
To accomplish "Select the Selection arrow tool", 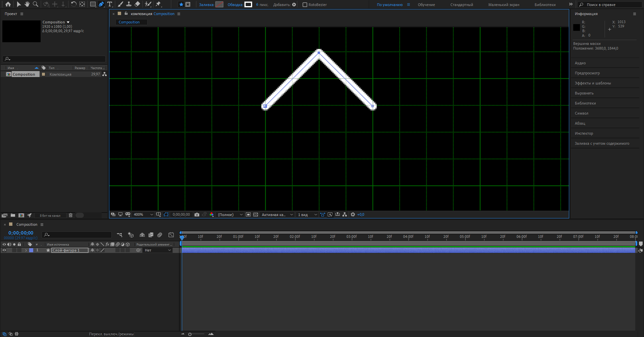I will [x=19, y=4].
